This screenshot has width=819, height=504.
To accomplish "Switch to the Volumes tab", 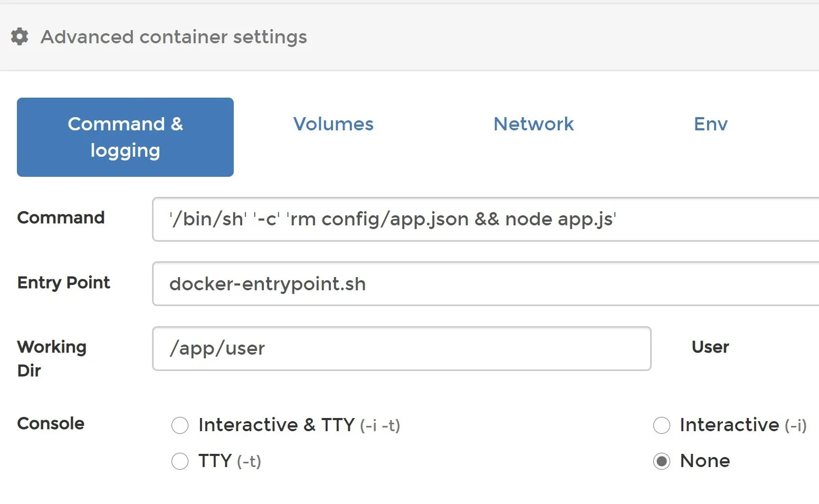I will [334, 124].
